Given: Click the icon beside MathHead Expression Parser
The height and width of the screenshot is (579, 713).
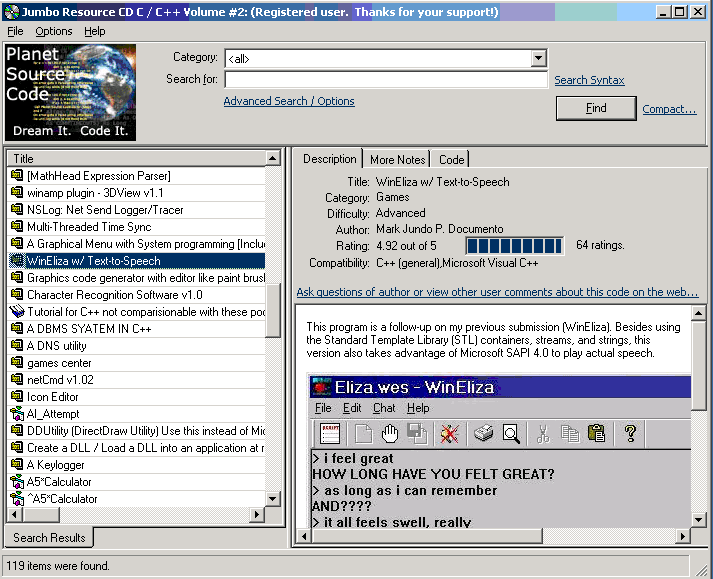Looking at the screenshot, I should tap(17, 176).
